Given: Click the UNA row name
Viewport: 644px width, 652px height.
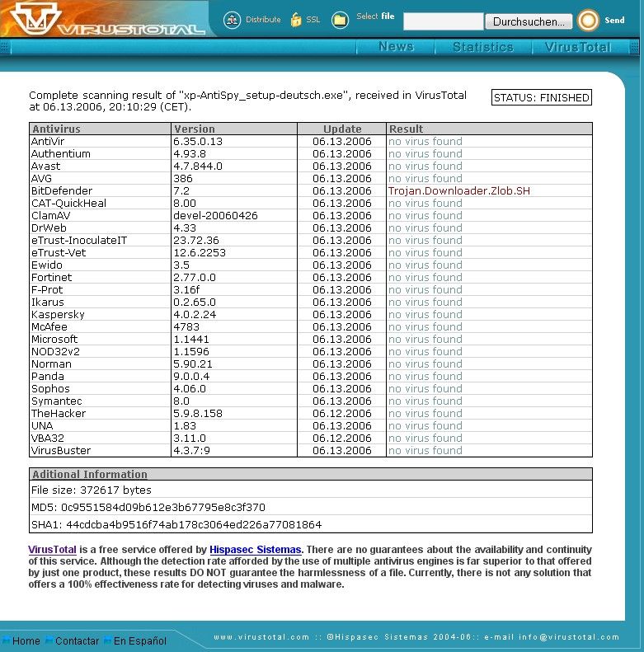Looking at the screenshot, I should pos(42,426).
